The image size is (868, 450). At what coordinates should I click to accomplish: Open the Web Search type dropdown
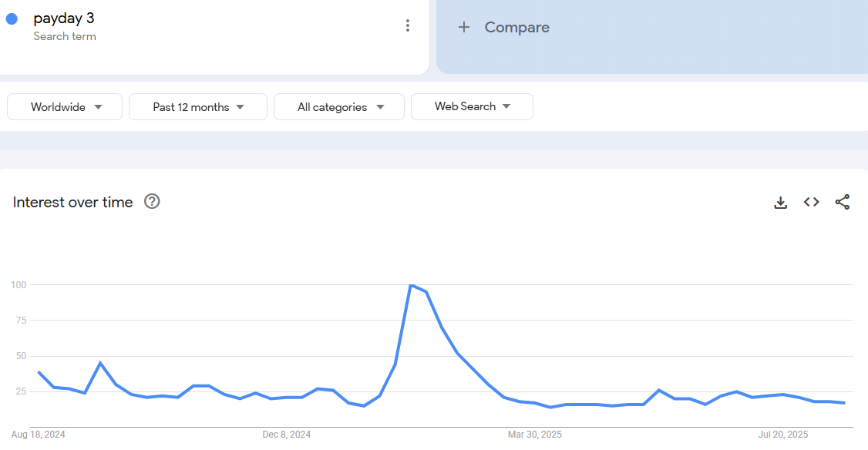tap(472, 106)
